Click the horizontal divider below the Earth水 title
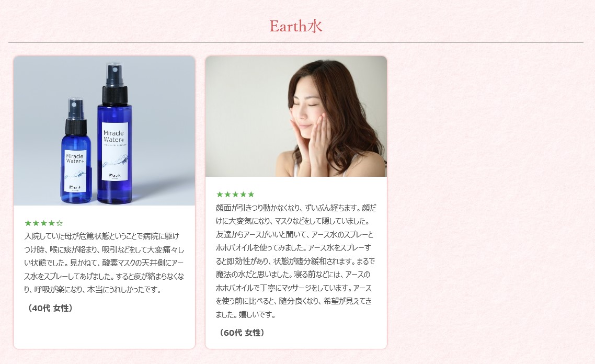595x364 pixels. tap(296, 42)
